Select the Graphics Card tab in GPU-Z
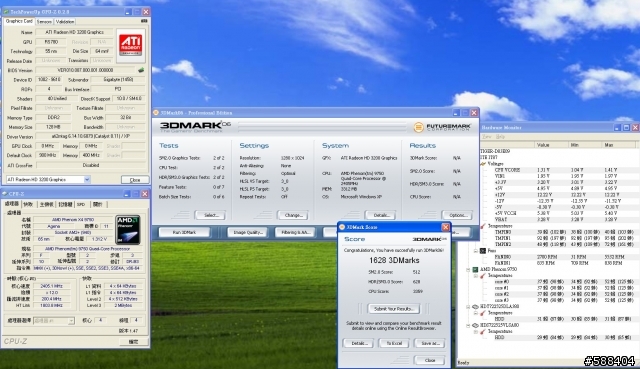 19,21
